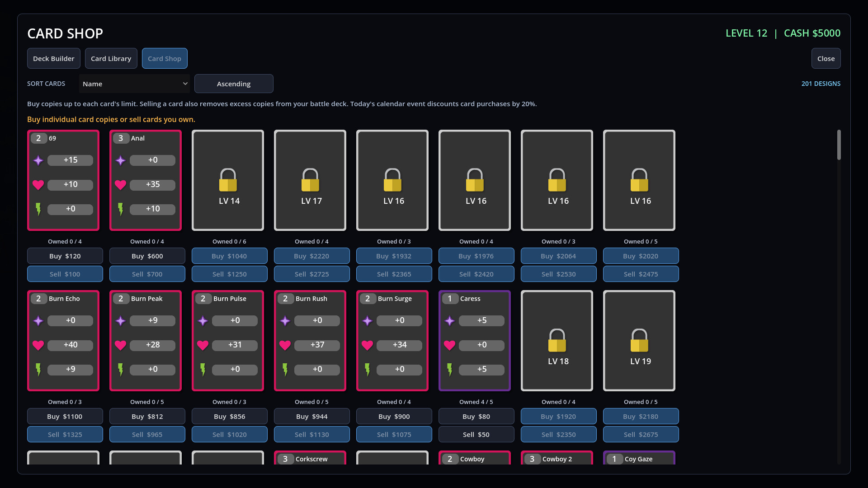Click the star icon on Burn Surge card
The image size is (868, 488).
[x=368, y=321]
